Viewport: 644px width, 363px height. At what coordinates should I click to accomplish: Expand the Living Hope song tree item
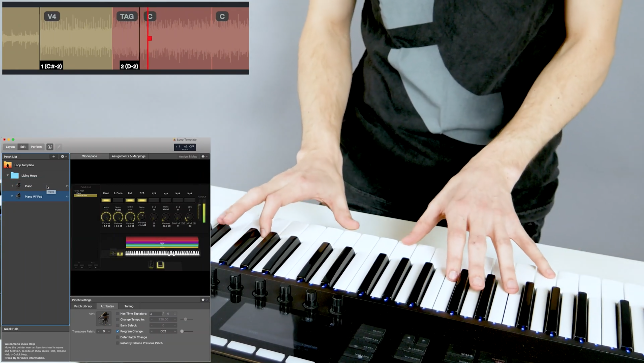pyautogui.click(x=8, y=175)
